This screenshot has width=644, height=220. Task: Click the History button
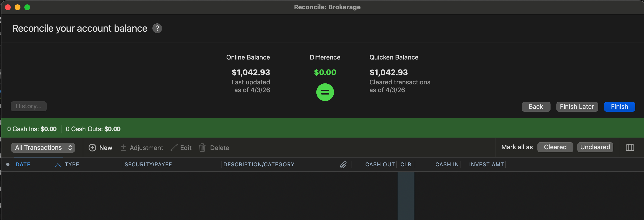click(28, 106)
